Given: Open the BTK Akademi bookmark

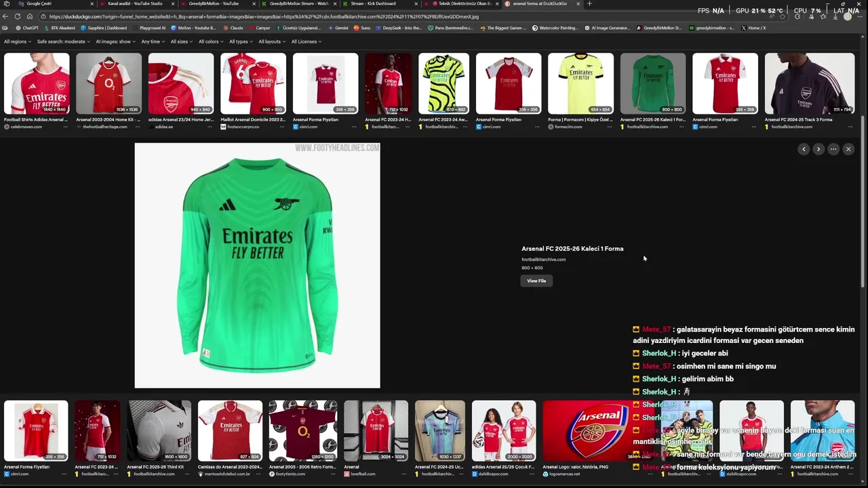Looking at the screenshot, I should [x=59, y=28].
